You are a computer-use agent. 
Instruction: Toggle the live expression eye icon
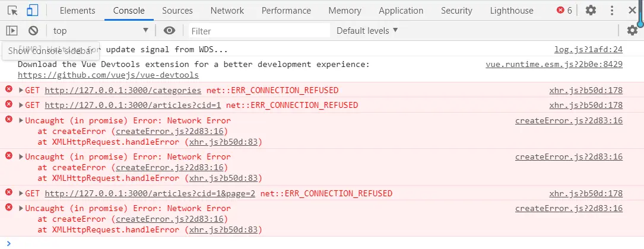click(170, 31)
